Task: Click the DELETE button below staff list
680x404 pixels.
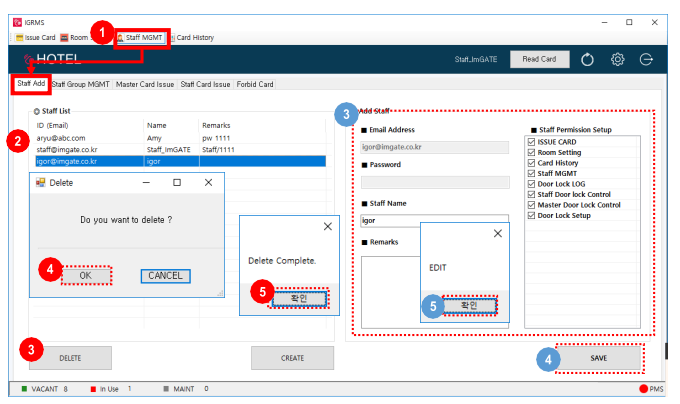Action: point(70,358)
